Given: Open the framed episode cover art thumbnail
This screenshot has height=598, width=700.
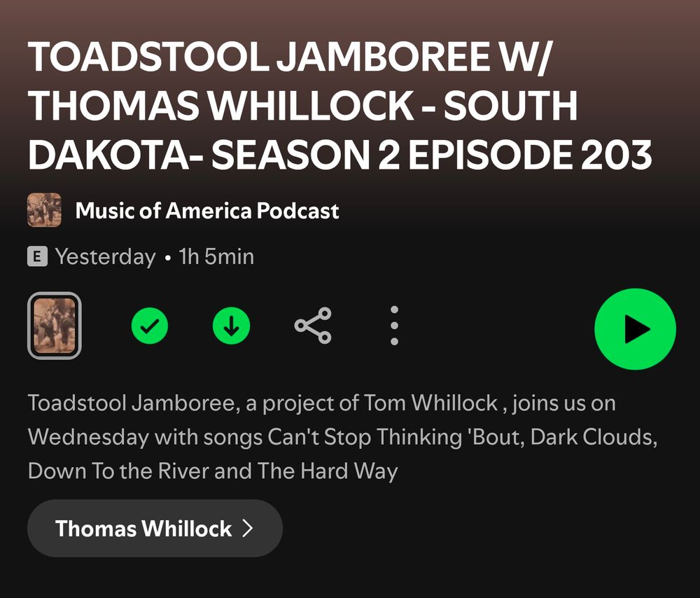Looking at the screenshot, I should (55, 326).
